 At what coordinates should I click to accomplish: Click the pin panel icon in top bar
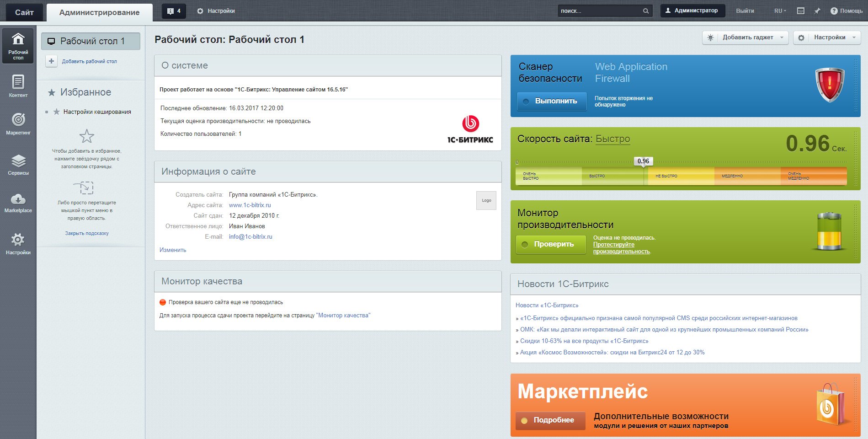pyautogui.click(x=817, y=11)
